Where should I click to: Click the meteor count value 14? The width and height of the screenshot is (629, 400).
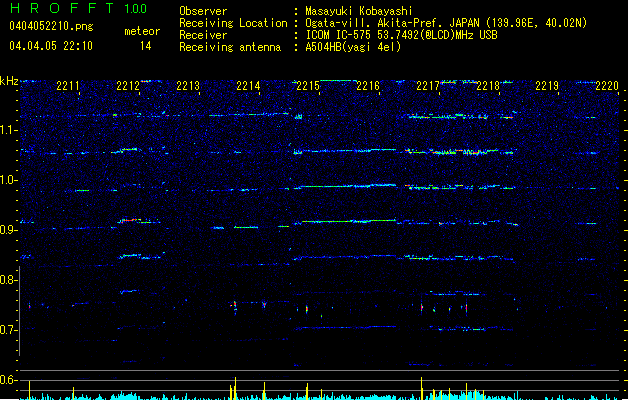[x=146, y=46]
